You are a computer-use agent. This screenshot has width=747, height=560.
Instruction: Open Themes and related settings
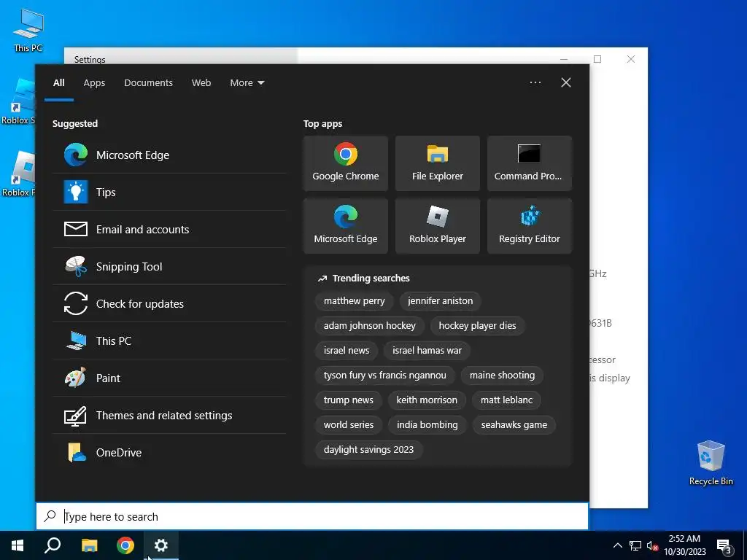(x=169, y=415)
